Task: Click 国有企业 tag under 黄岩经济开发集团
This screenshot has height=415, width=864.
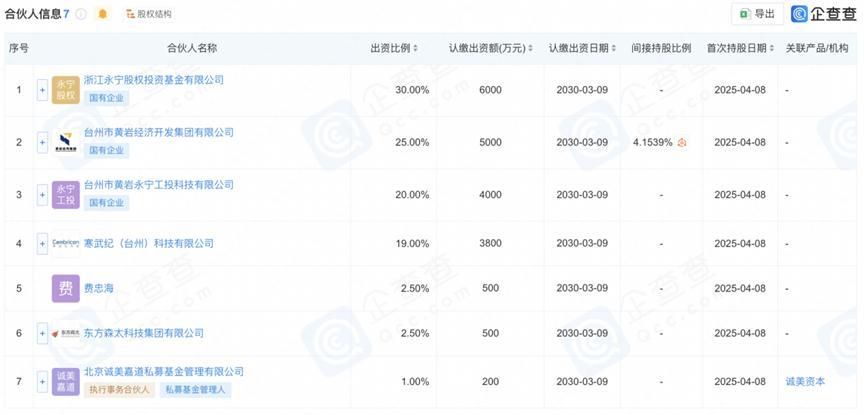Action: tap(106, 150)
